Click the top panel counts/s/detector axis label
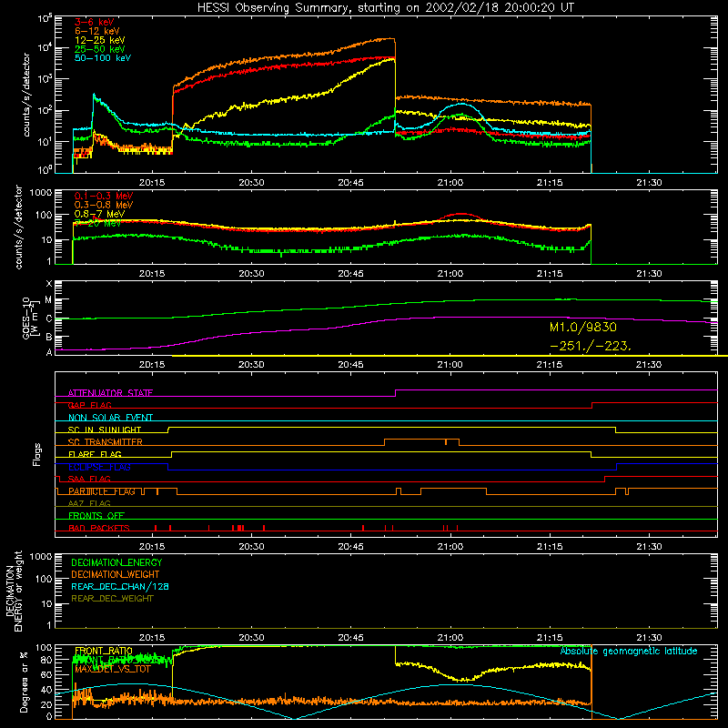This screenshot has width=728, height=728. point(26,95)
